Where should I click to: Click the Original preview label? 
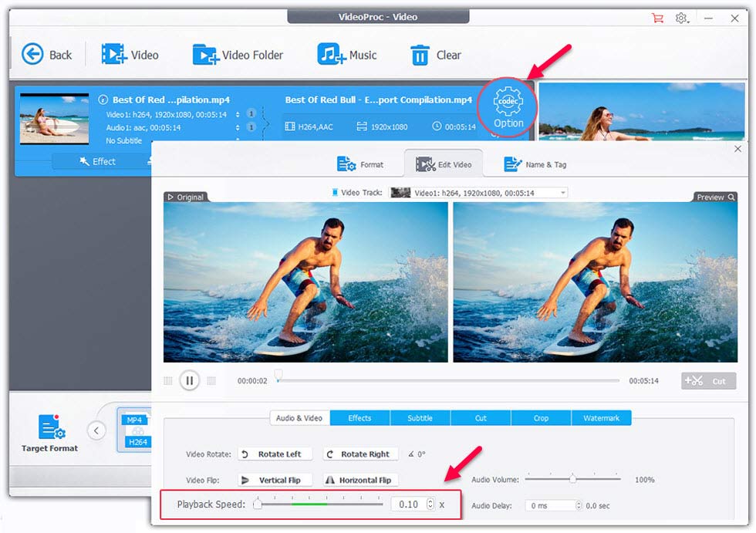(186, 197)
